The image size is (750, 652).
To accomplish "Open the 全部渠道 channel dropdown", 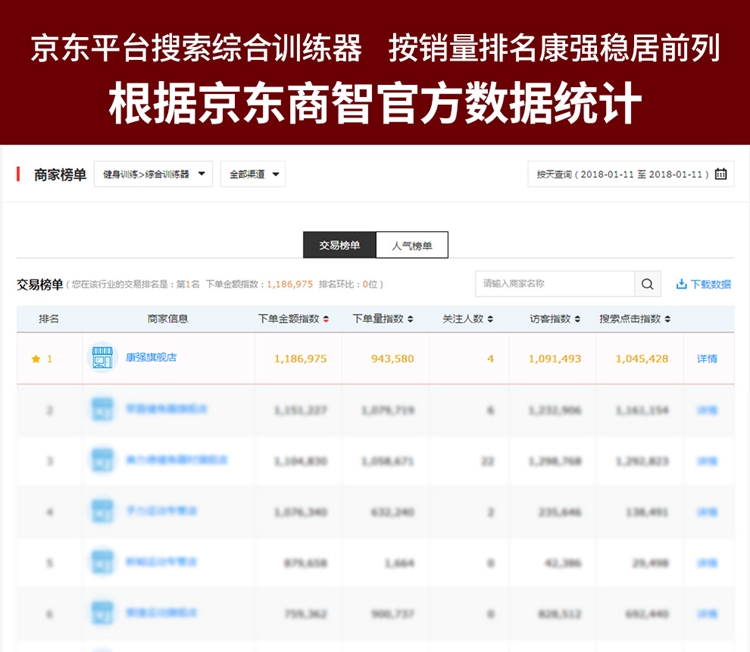I will point(252,174).
